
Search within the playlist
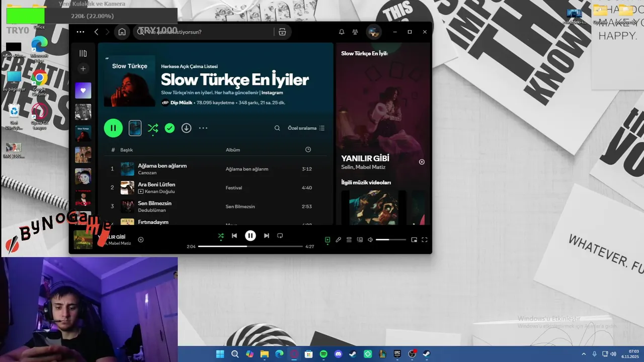[277, 128]
